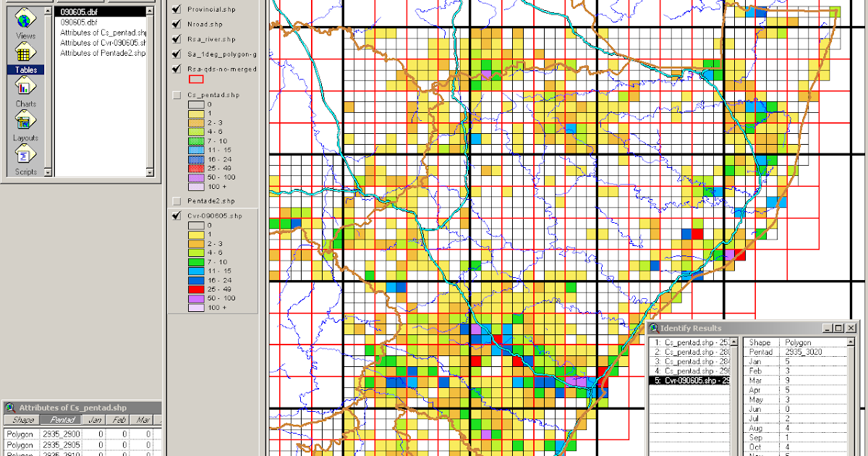
Task: Click the red 25 - 49 swatch under Cvr-090605.shp
Action: [195, 289]
